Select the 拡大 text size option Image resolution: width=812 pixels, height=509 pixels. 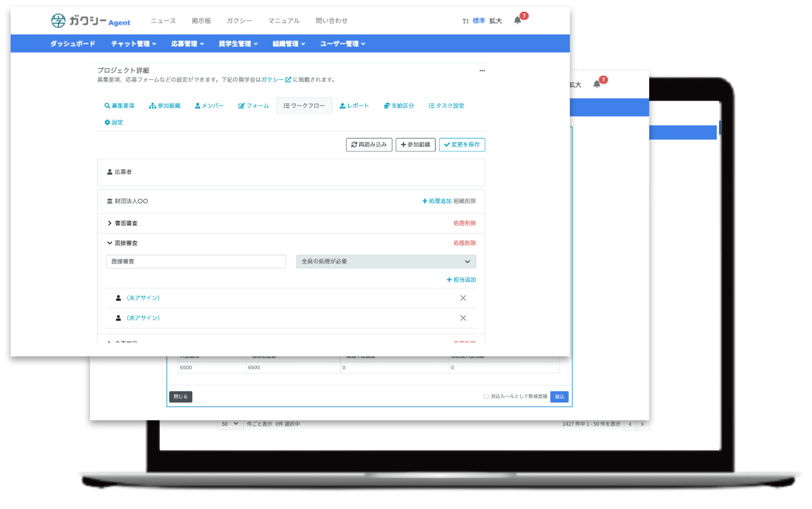[495, 21]
